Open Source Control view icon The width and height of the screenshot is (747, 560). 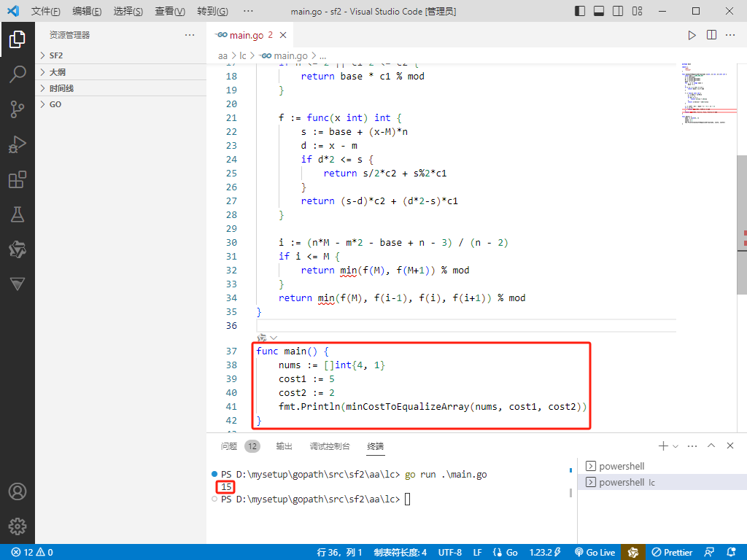click(x=18, y=109)
